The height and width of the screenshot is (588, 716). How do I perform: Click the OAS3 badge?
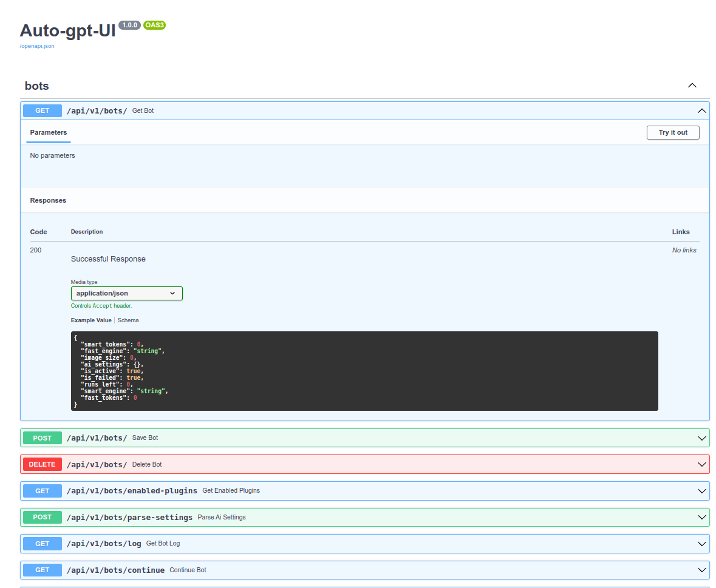(154, 25)
